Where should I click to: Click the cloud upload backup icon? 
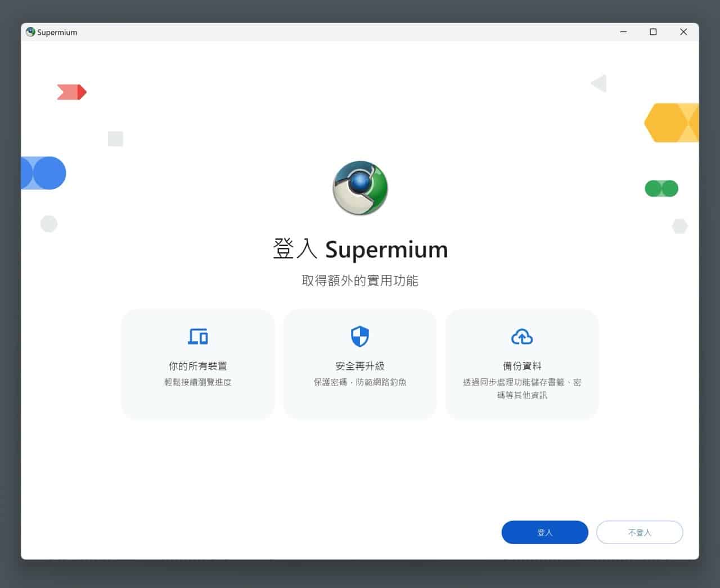tap(522, 337)
